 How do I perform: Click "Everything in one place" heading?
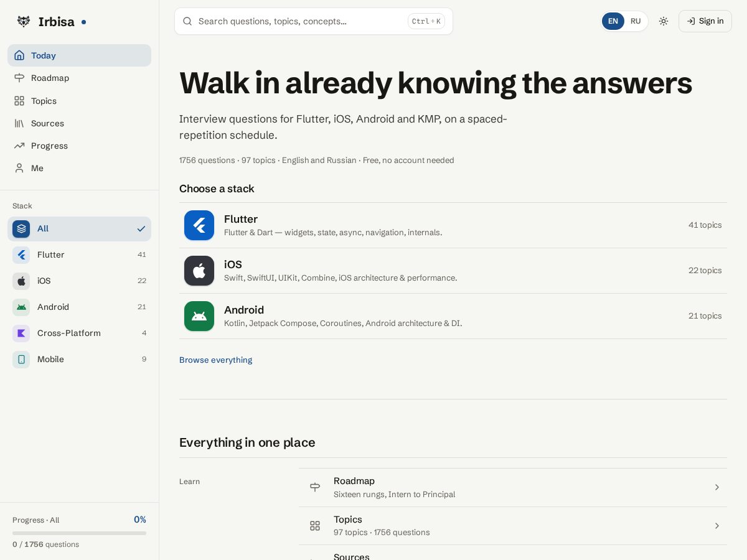point(247,442)
